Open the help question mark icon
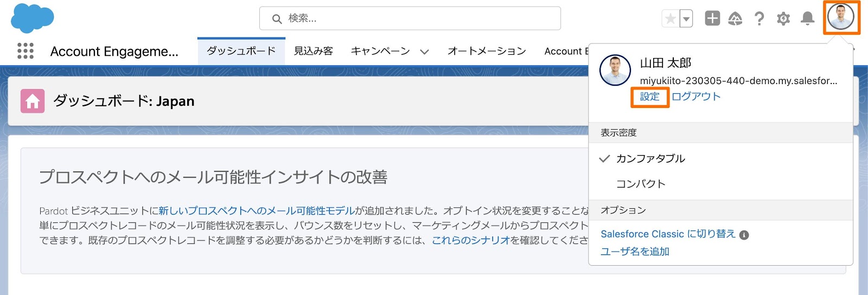Screen dimensions: 868x295 pos(759,19)
